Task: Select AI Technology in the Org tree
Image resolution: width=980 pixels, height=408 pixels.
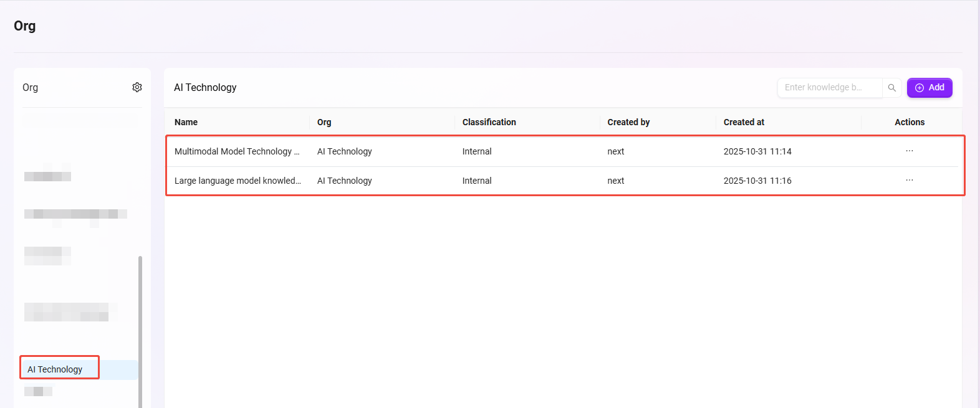Action: (x=55, y=369)
